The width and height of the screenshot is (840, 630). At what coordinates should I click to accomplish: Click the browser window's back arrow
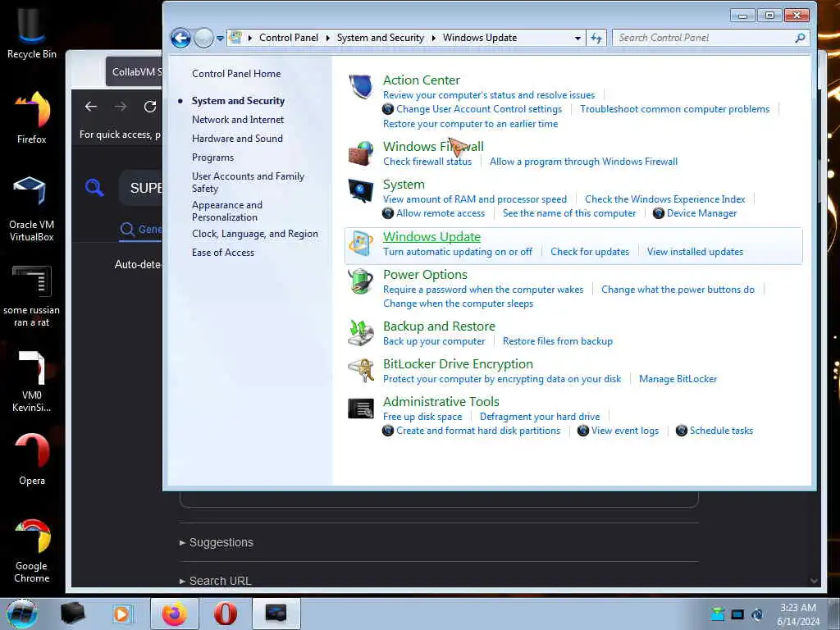point(91,107)
